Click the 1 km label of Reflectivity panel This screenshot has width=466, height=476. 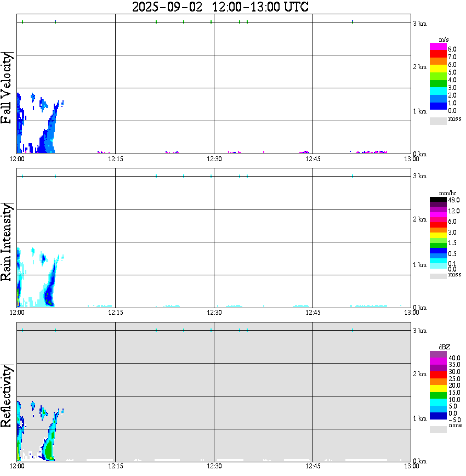[x=419, y=418]
